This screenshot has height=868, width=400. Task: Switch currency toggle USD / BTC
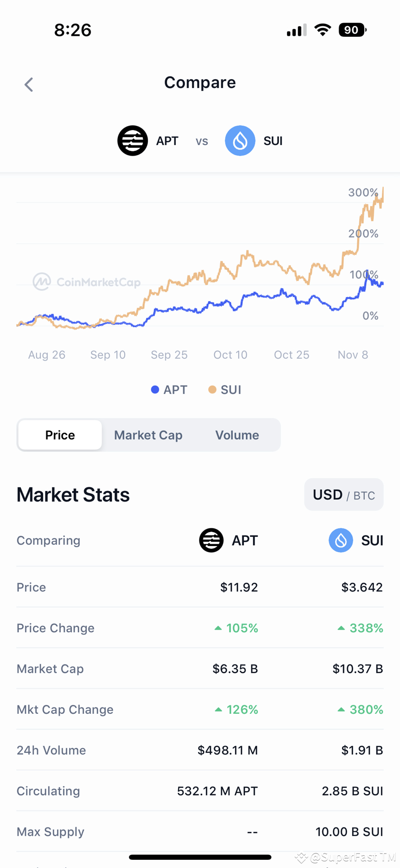coord(344,495)
